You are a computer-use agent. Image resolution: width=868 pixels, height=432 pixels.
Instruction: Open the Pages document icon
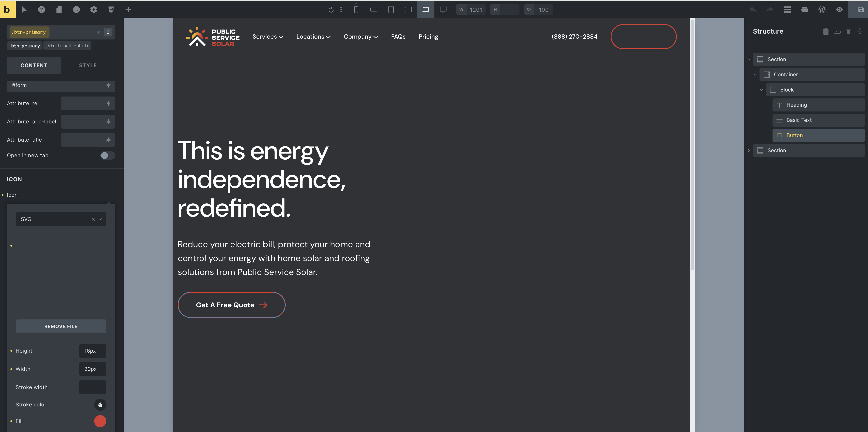click(x=59, y=9)
